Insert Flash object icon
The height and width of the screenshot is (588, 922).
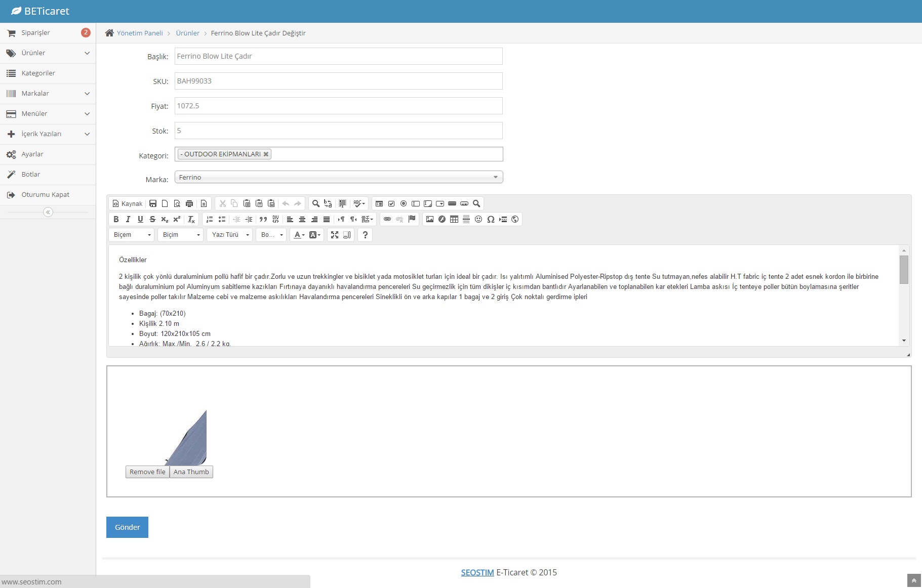[x=442, y=219]
